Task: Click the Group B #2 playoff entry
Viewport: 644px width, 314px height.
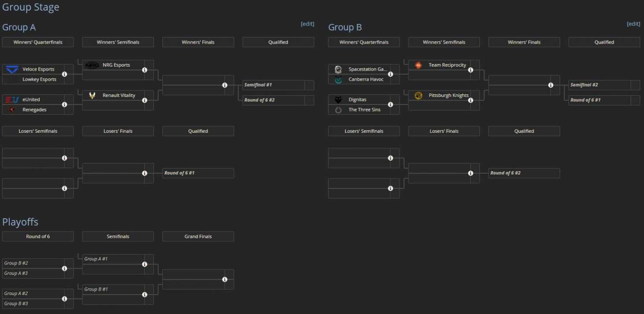Action: pos(16,263)
